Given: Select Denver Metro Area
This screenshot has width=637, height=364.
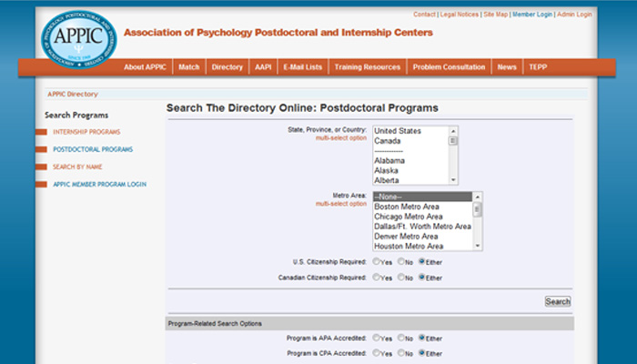Looking at the screenshot, I should [423, 237].
